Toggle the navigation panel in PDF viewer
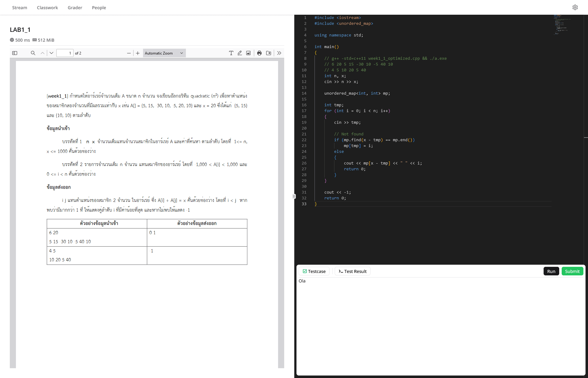Viewport: 588px width, 378px height. coord(15,53)
